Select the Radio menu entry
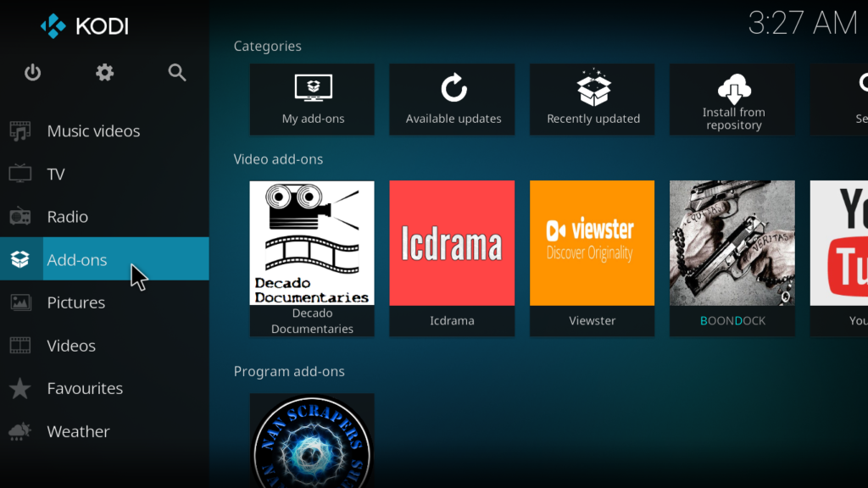Image resolution: width=868 pixels, height=488 pixels. tap(104, 216)
